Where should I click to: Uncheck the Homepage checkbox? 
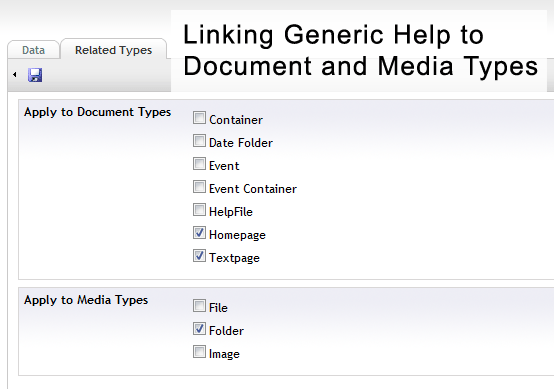(199, 233)
